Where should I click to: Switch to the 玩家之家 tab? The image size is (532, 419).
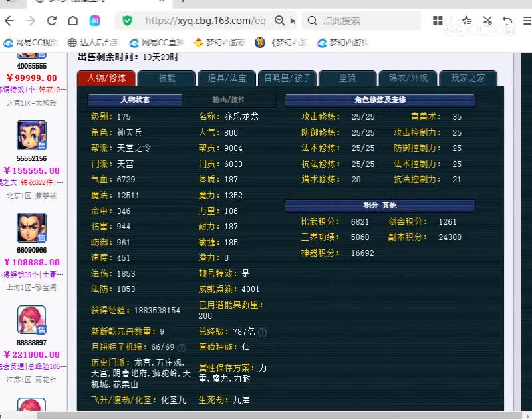pos(468,78)
